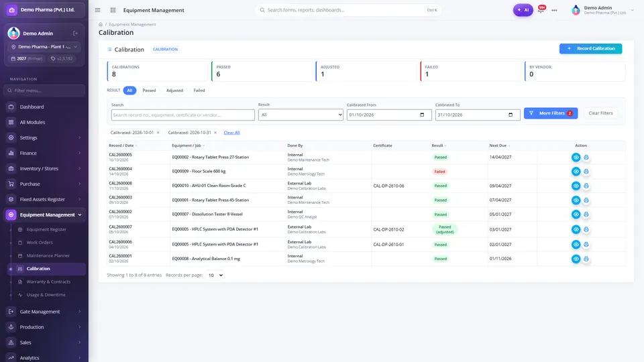Open the More Filters button

[551, 113]
